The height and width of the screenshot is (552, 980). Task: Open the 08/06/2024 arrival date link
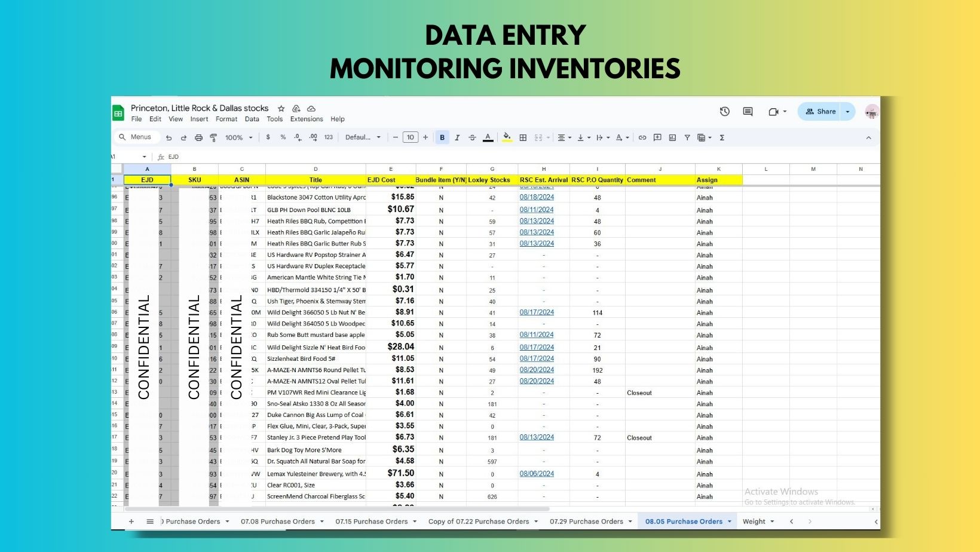click(x=537, y=474)
